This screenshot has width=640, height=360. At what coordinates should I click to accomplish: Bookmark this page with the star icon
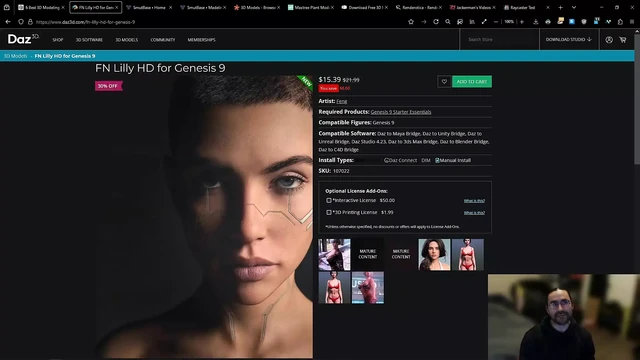411,22
